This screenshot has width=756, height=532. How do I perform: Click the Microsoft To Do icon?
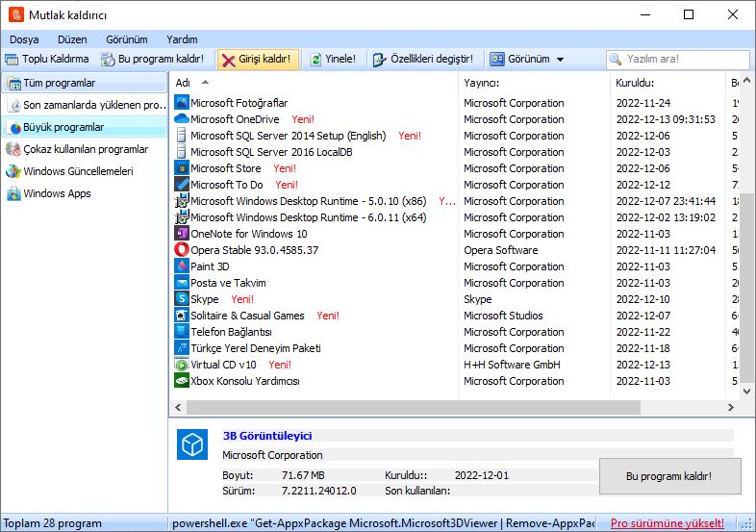(x=181, y=185)
